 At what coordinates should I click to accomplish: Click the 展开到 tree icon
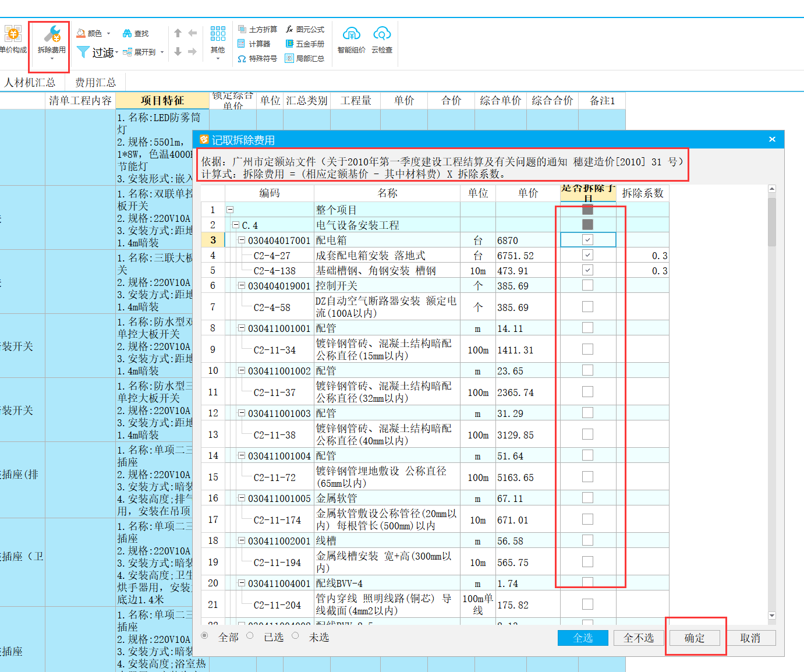pyautogui.click(x=127, y=52)
